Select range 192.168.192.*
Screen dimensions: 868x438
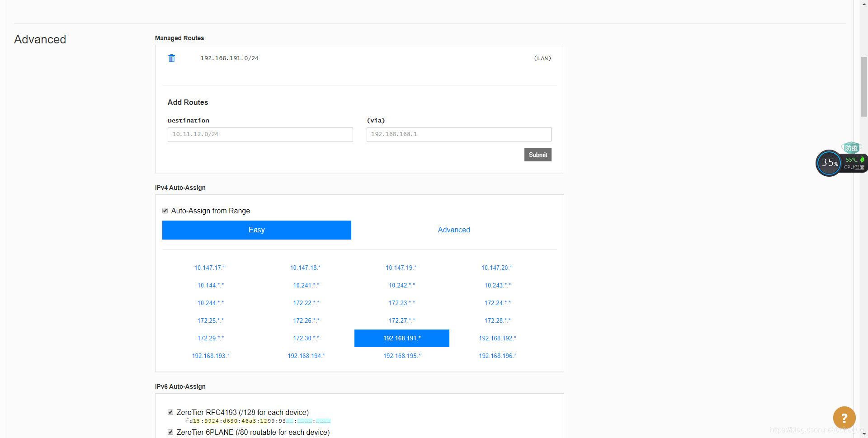pyautogui.click(x=497, y=339)
